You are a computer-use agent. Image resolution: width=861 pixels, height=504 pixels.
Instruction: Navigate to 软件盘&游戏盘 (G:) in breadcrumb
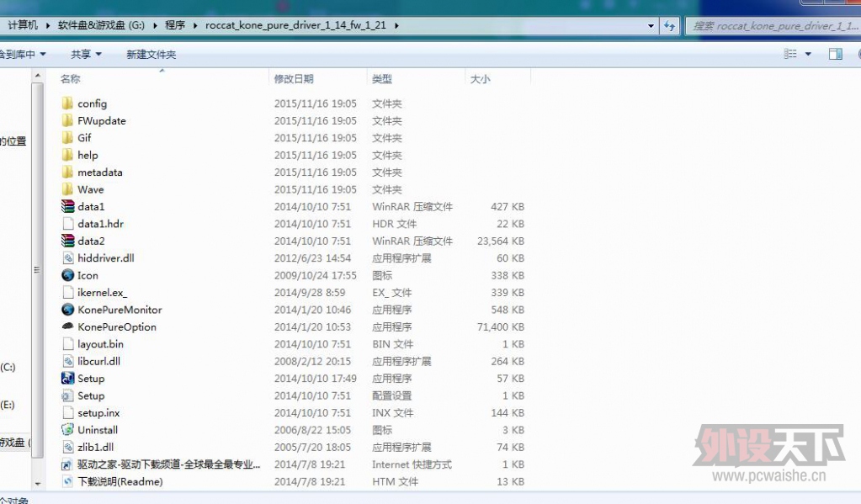(101, 25)
